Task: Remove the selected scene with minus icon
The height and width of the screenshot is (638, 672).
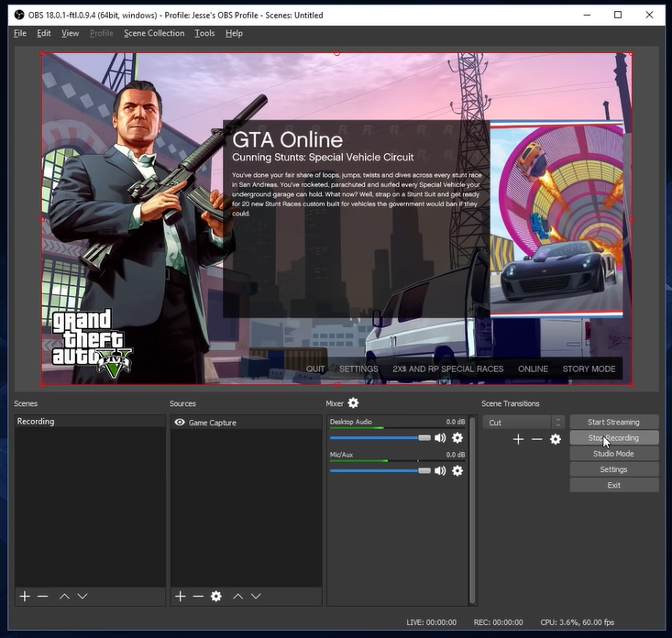Action: [x=42, y=596]
